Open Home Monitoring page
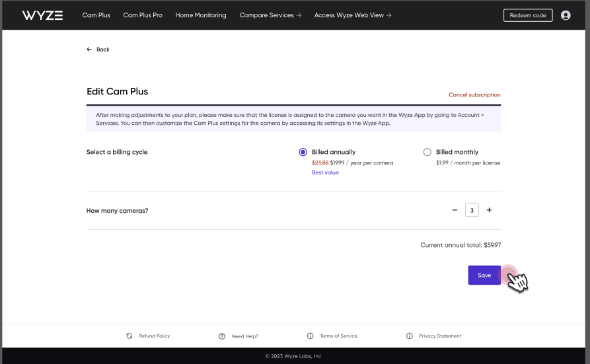The width and height of the screenshot is (590, 364). 201,15
